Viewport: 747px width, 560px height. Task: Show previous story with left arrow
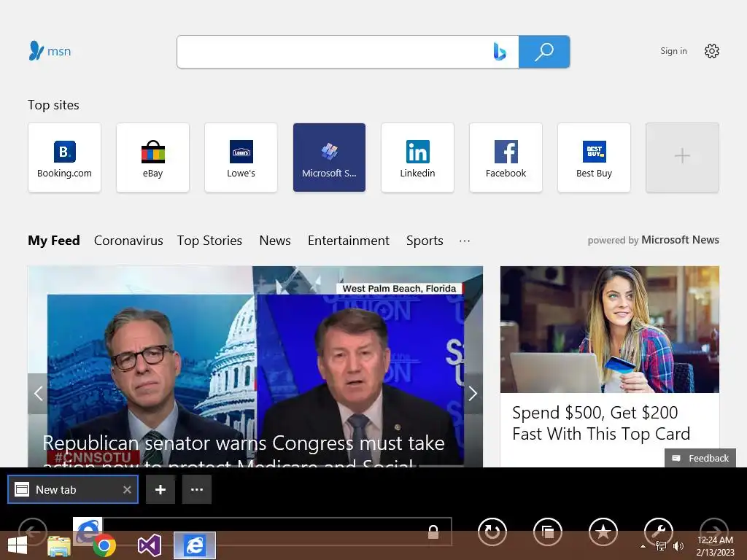pyautogui.click(x=38, y=393)
